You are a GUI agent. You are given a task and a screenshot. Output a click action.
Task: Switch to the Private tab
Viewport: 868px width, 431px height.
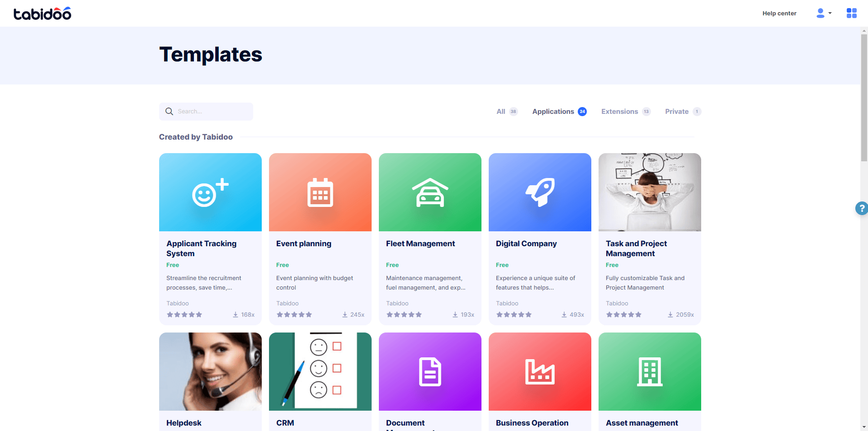pyautogui.click(x=683, y=111)
